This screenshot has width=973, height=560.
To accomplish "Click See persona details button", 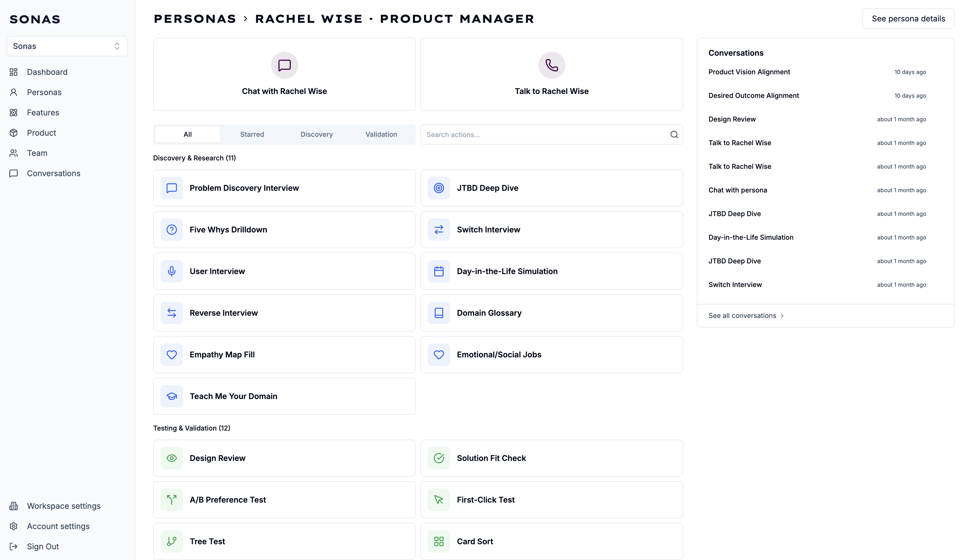I will coord(908,19).
